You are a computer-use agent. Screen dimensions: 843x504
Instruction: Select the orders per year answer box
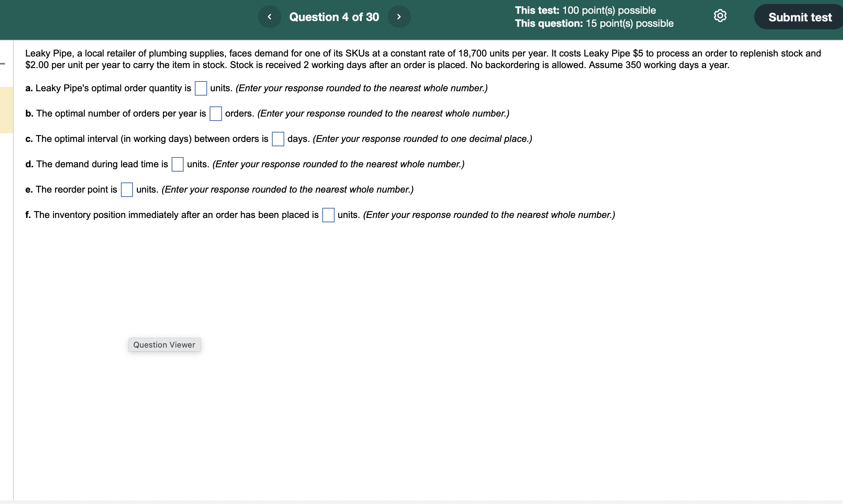click(x=215, y=114)
